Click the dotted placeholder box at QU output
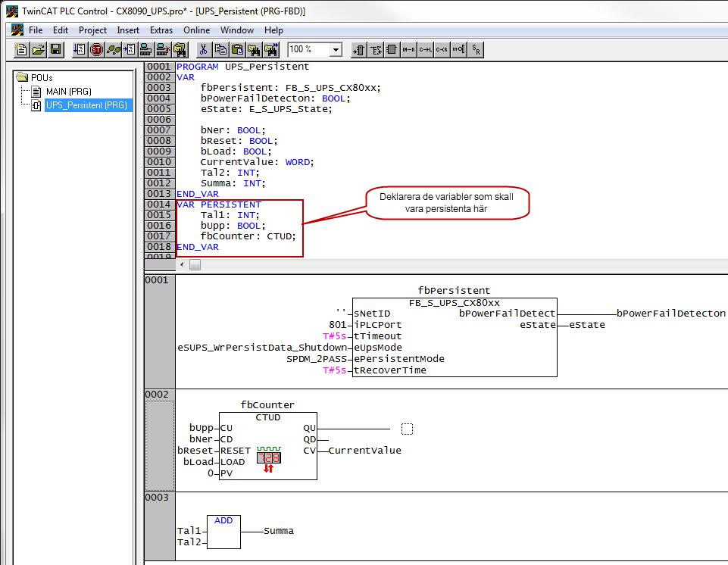Viewport: 728px width, 565px height. 407,429
